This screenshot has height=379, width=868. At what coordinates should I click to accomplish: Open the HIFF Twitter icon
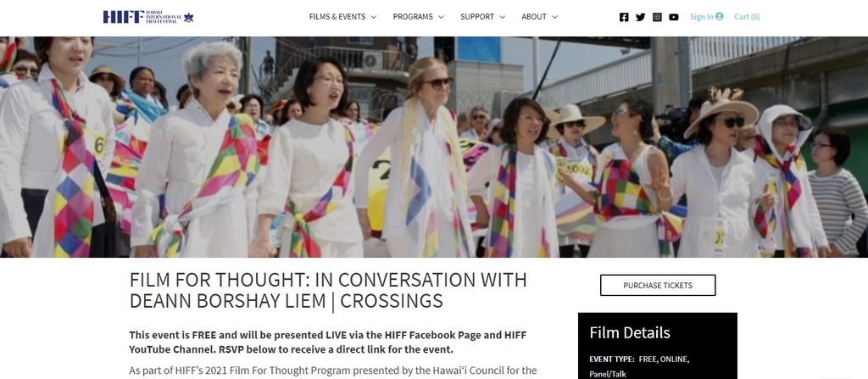641,17
